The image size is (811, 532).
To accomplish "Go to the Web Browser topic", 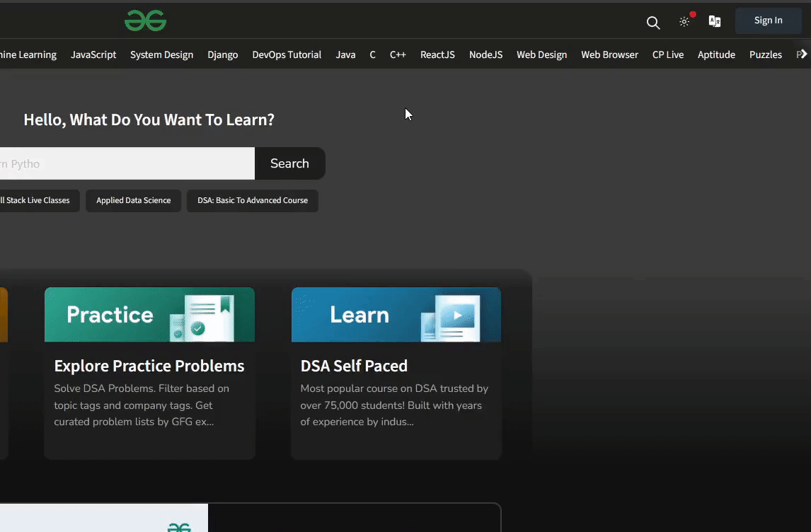I will [610, 54].
